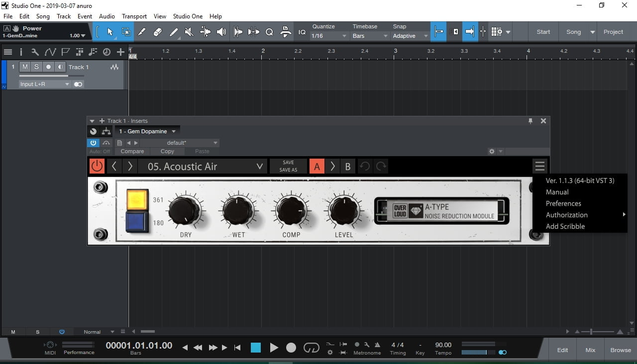Toggle the IQ input quantize button
Viewport: 637px width, 364px height.
(x=302, y=32)
